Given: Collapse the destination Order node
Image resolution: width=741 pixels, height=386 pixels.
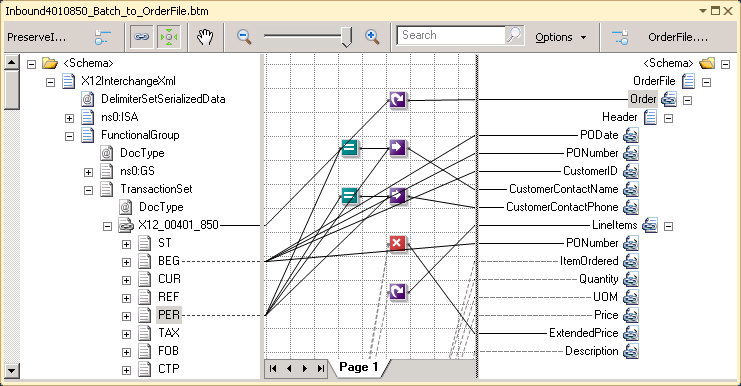Looking at the screenshot, I should click(x=688, y=100).
